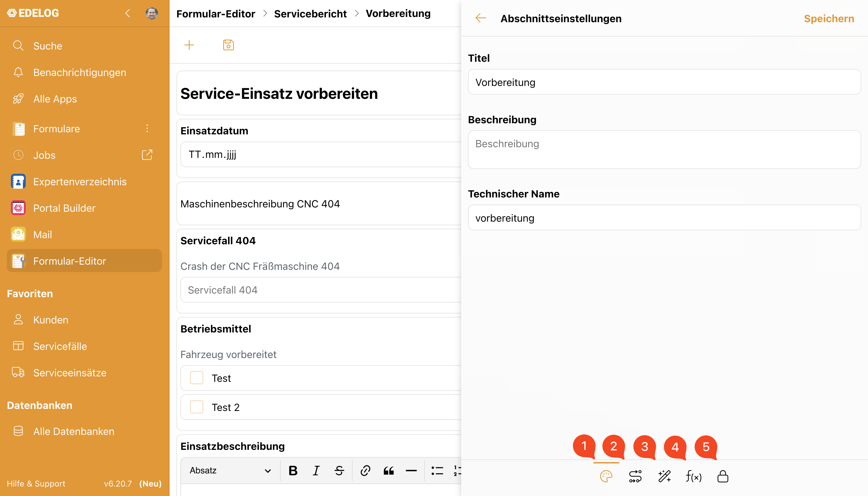
Task: Open the magic wand automation tab
Action: point(664,476)
